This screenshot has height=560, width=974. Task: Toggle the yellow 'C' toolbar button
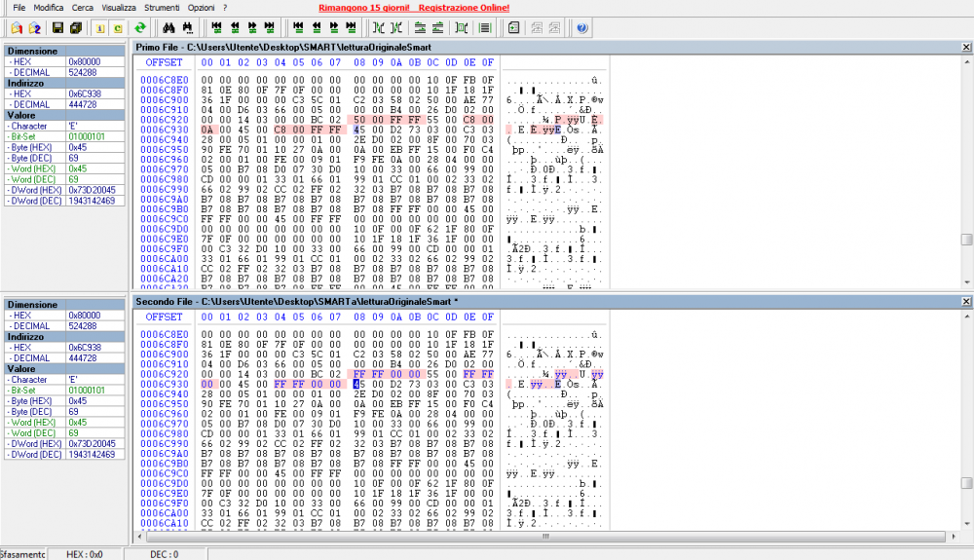coord(118,27)
